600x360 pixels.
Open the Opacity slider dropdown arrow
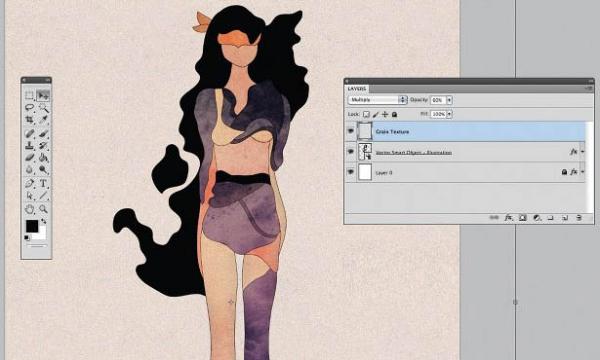click(449, 100)
